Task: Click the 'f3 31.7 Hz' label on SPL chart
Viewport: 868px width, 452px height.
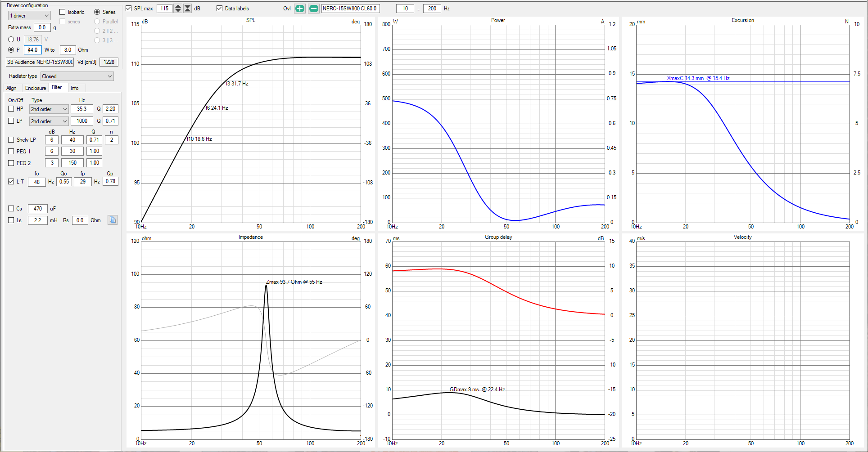Action: coord(237,84)
